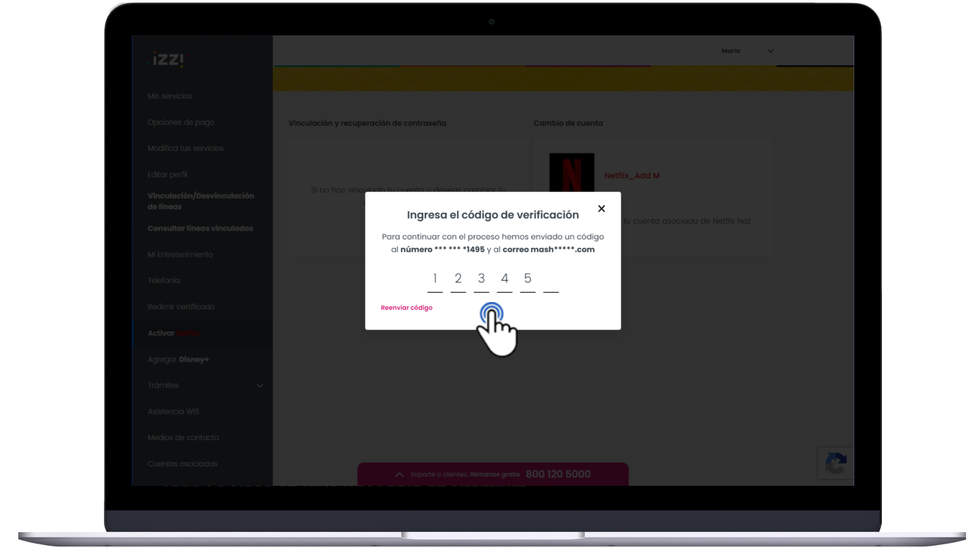Click the izzi logo in sidebar

(168, 59)
